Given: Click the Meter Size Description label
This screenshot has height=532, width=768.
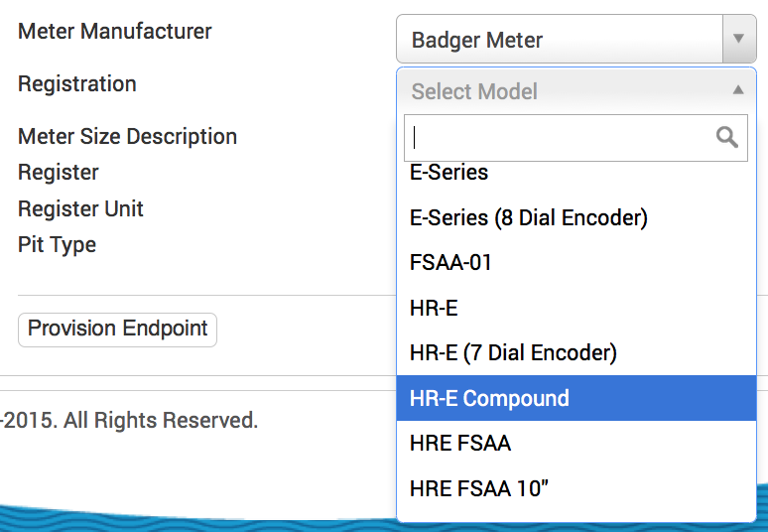Looking at the screenshot, I should pos(127,137).
